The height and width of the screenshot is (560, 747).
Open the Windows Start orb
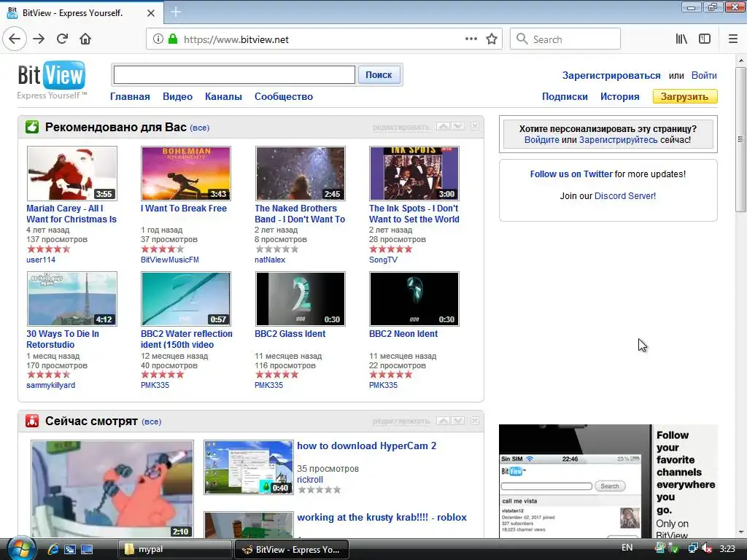tap(20, 548)
